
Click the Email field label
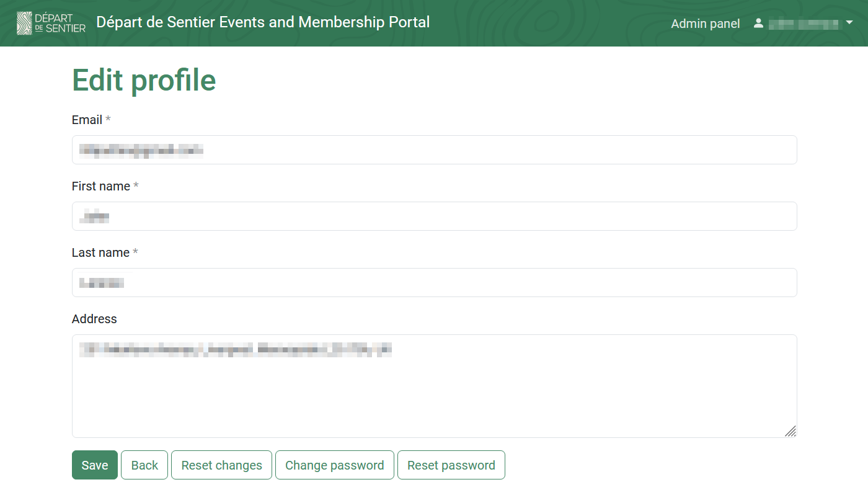point(91,120)
